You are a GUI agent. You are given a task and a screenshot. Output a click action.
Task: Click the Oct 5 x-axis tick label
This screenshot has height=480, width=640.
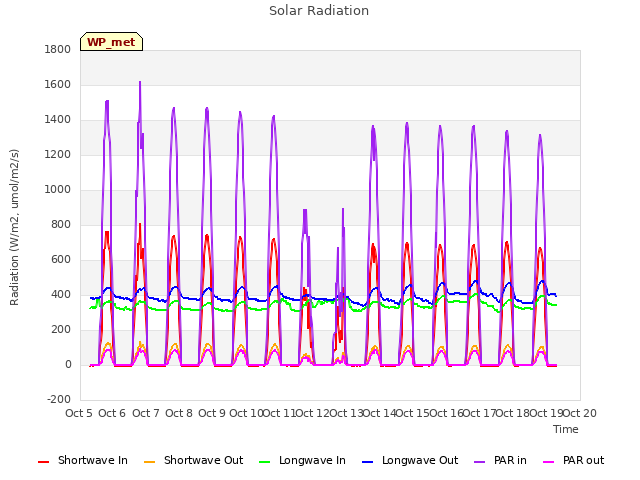(x=79, y=413)
